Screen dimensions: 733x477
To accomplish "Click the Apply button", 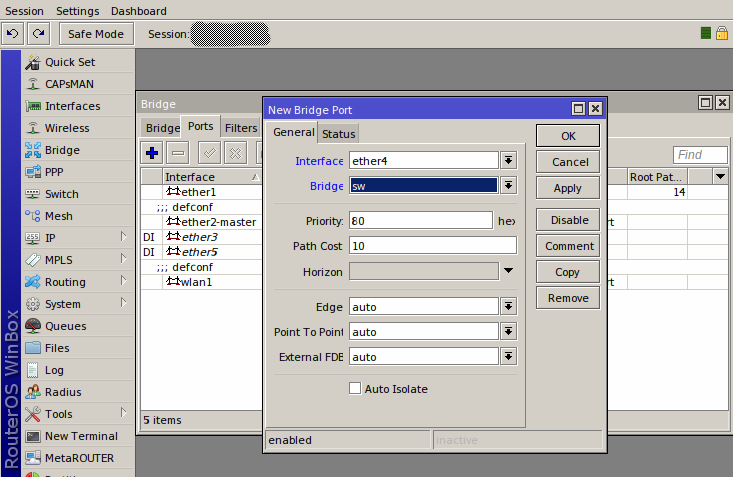I will coord(567,188).
